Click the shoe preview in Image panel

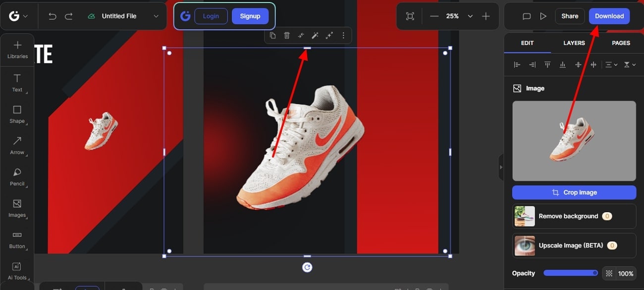click(x=574, y=141)
